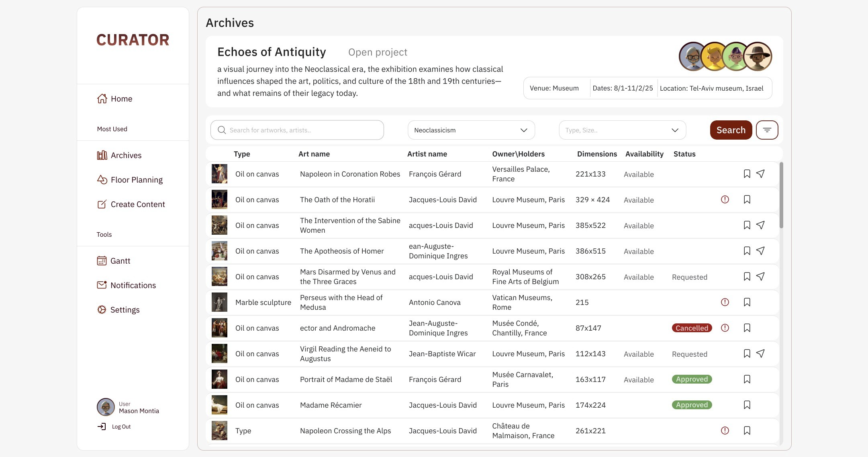Click the artwork table vertical scrollbar
This screenshot has width=868, height=457.
(x=781, y=195)
